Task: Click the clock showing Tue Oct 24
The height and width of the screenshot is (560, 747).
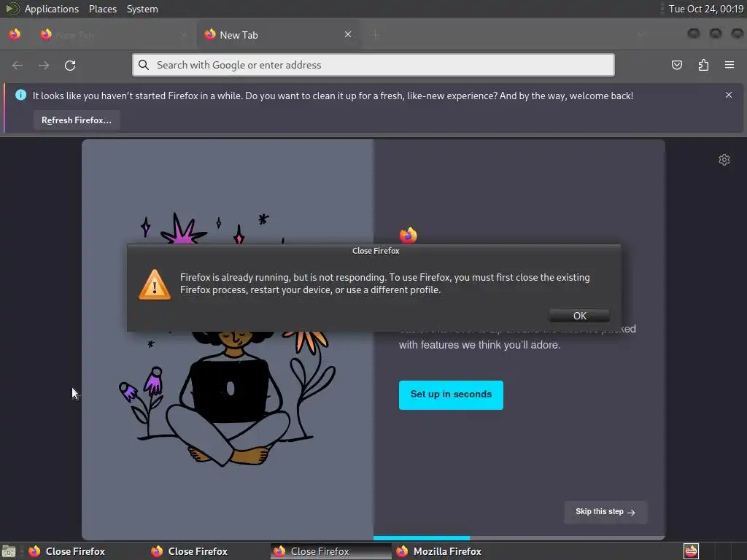Action: [x=705, y=9]
